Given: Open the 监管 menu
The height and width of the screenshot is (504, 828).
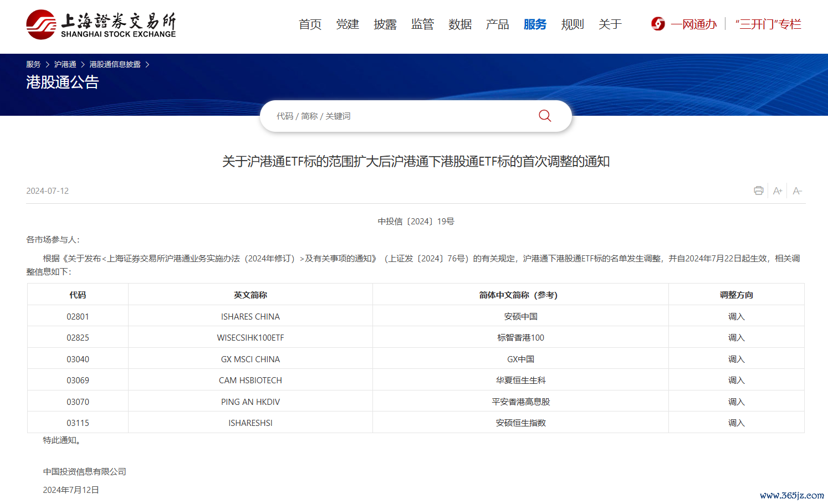Looking at the screenshot, I should (x=422, y=24).
